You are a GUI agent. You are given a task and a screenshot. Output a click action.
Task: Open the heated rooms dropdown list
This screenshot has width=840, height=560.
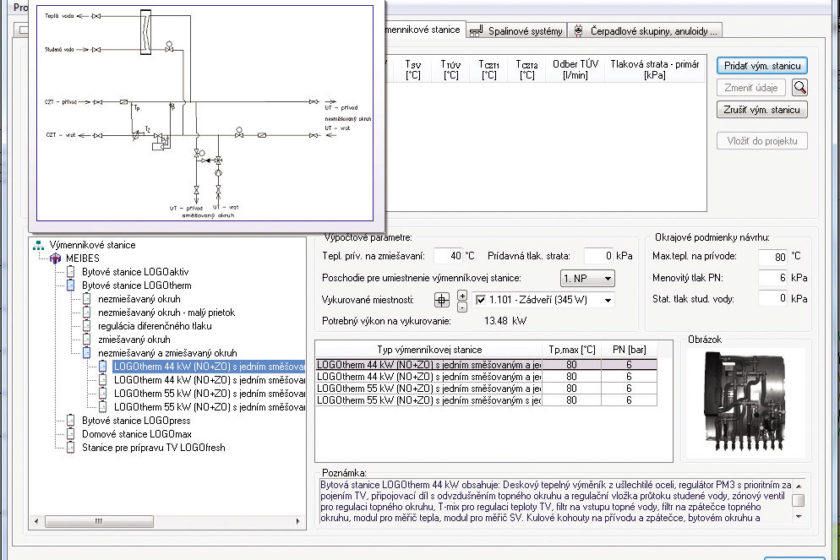pos(607,299)
